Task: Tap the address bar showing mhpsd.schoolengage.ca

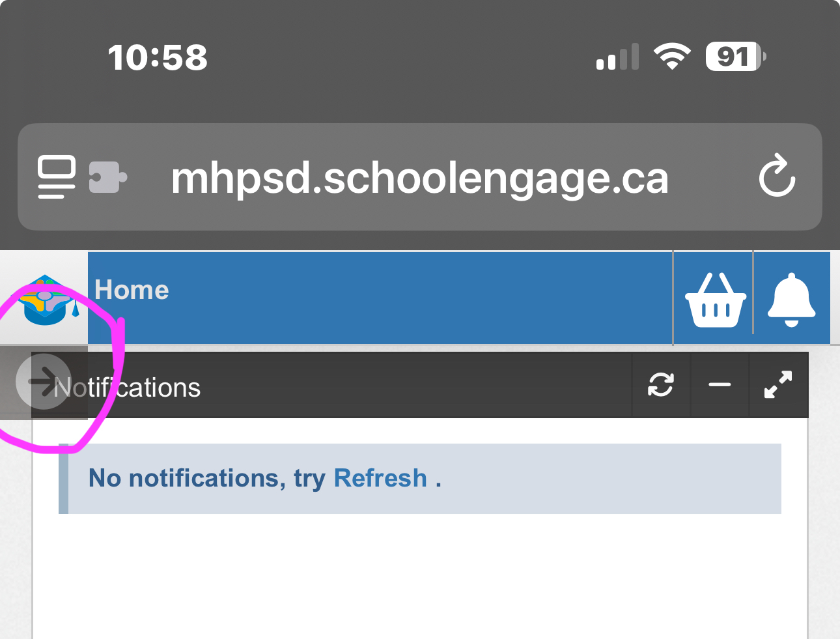Action: pyautogui.click(x=420, y=177)
